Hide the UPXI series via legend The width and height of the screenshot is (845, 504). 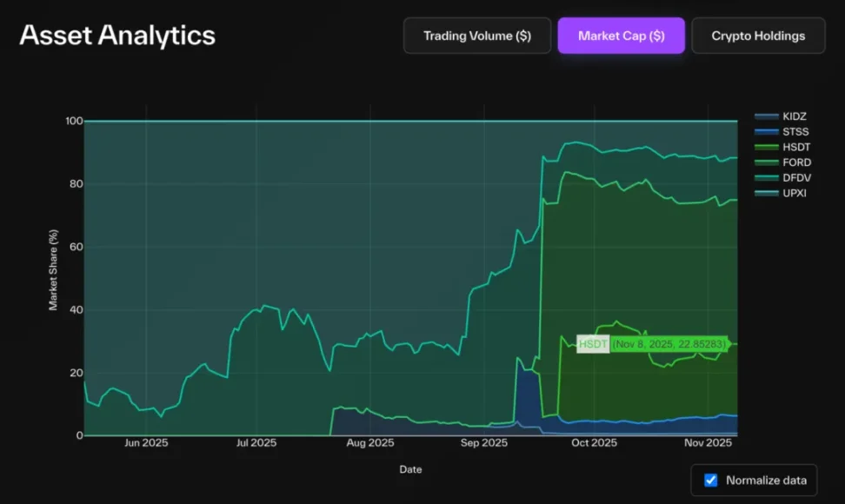[795, 193]
